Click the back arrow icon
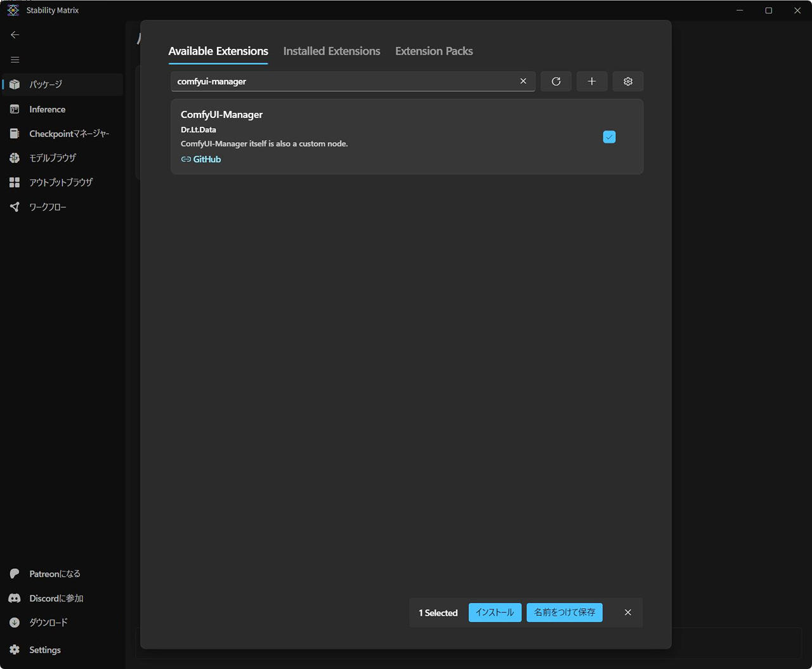The width and height of the screenshot is (812, 669). [15, 35]
